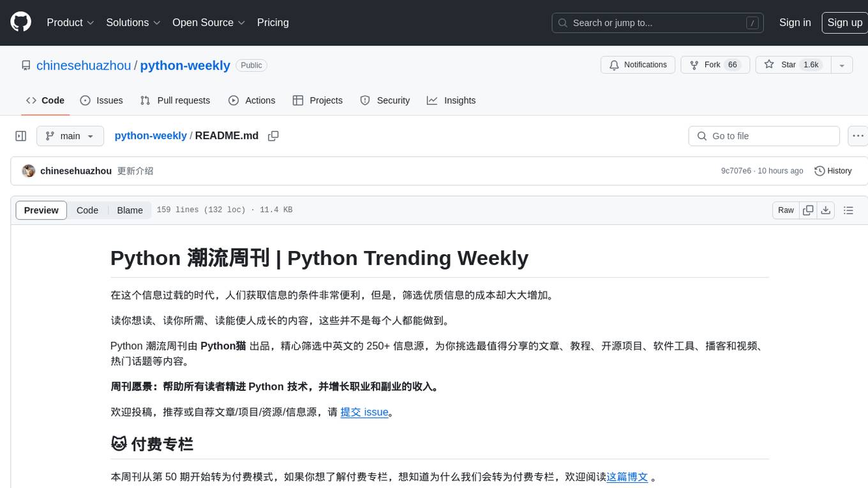Follow the 这篇博文 link
This screenshot has width=868, height=488.
tap(627, 477)
